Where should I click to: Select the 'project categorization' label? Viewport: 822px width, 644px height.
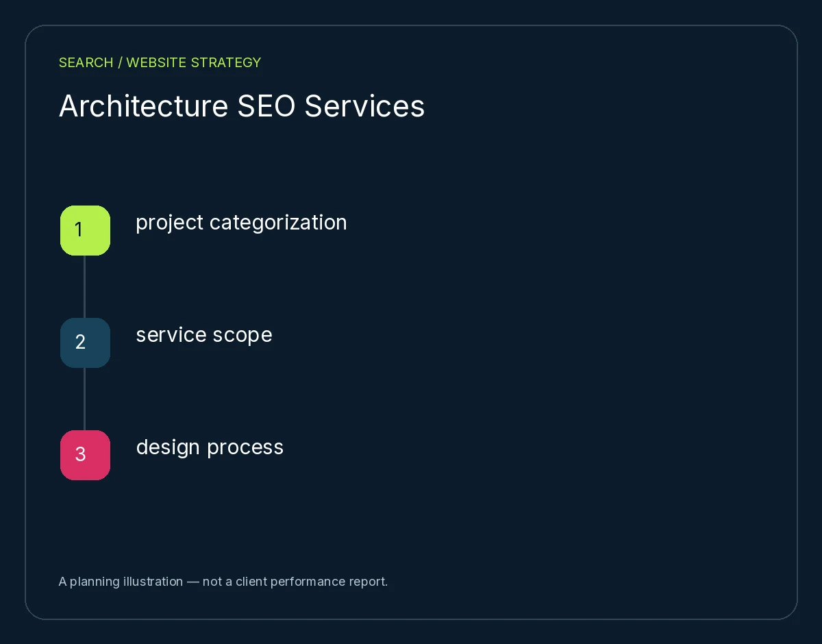tap(241, 223)
